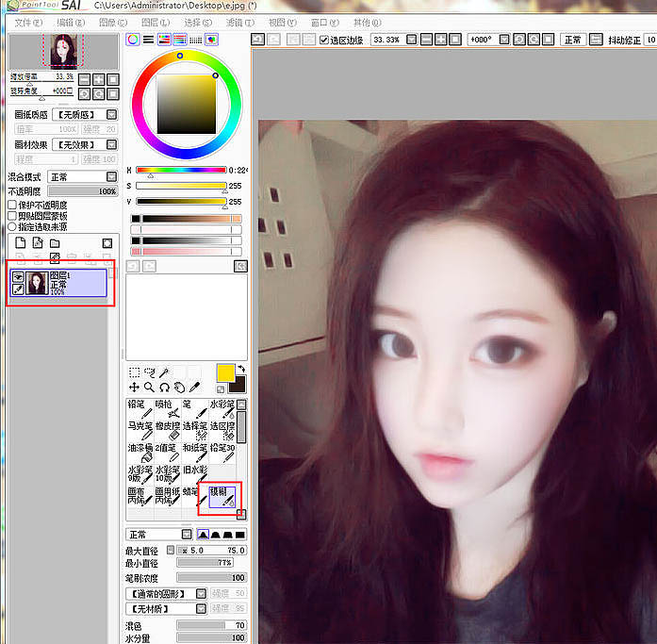
Task: Open the 选择 menu
Action: tap(198, 23)
